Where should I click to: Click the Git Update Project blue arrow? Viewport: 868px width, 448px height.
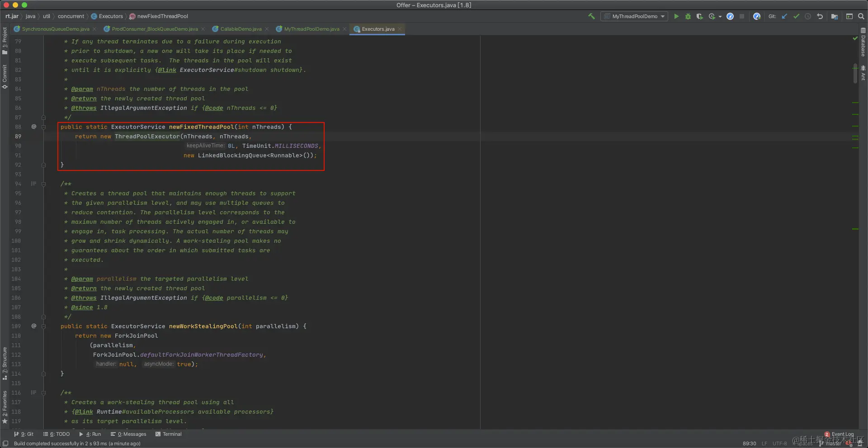pos(784,16)
